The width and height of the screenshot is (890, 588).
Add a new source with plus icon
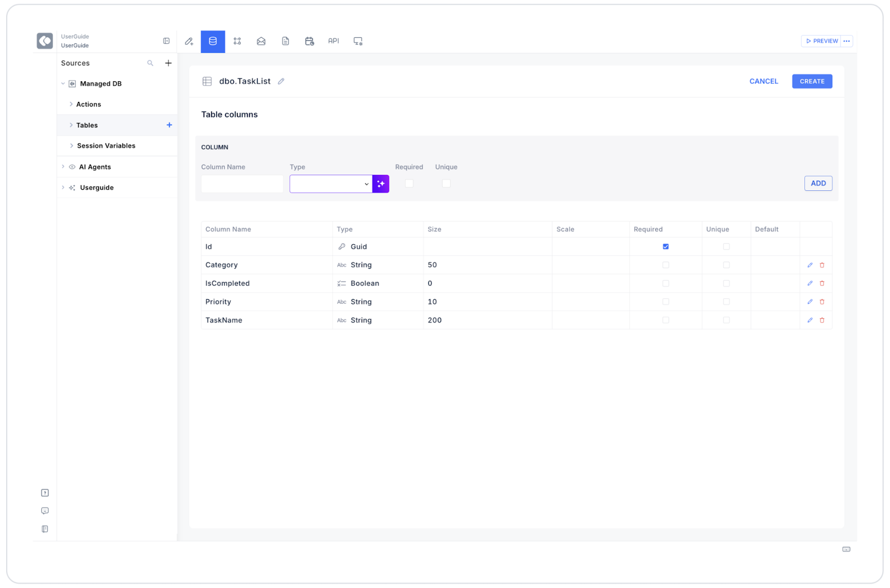point(169,63)
